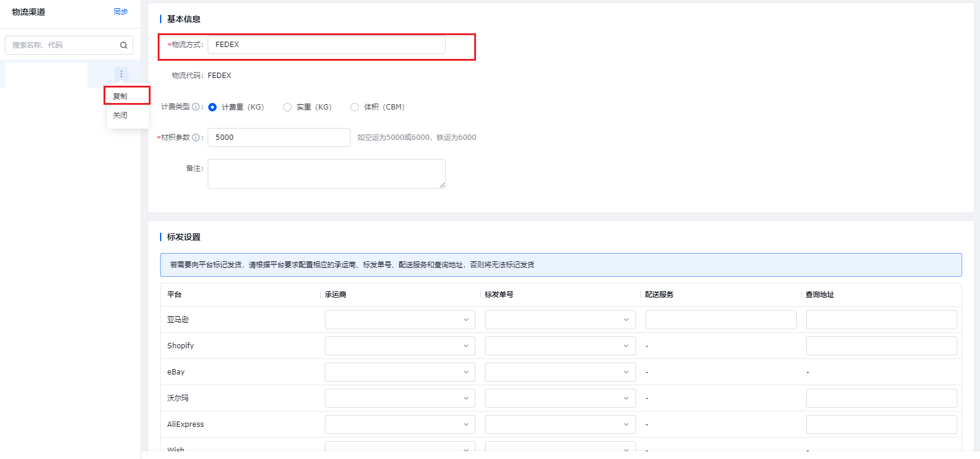
Task: Click the 标发单号 column header
Action: 499,295
